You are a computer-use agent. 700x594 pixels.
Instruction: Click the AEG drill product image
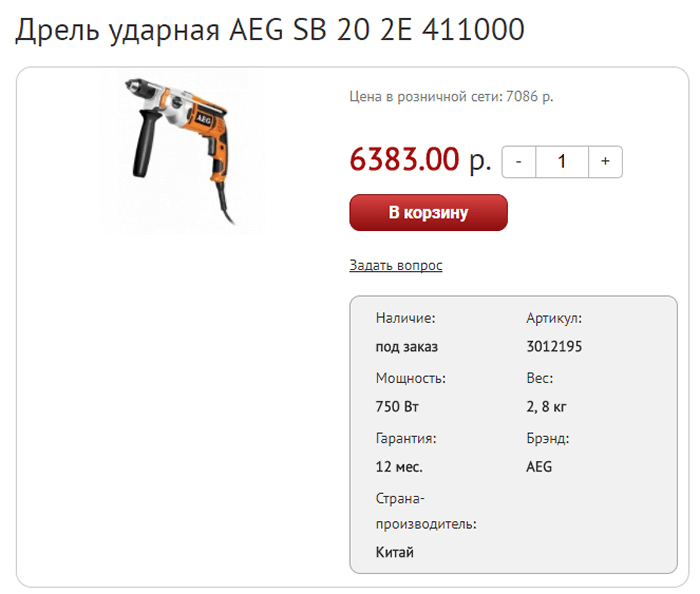[182, 152]
